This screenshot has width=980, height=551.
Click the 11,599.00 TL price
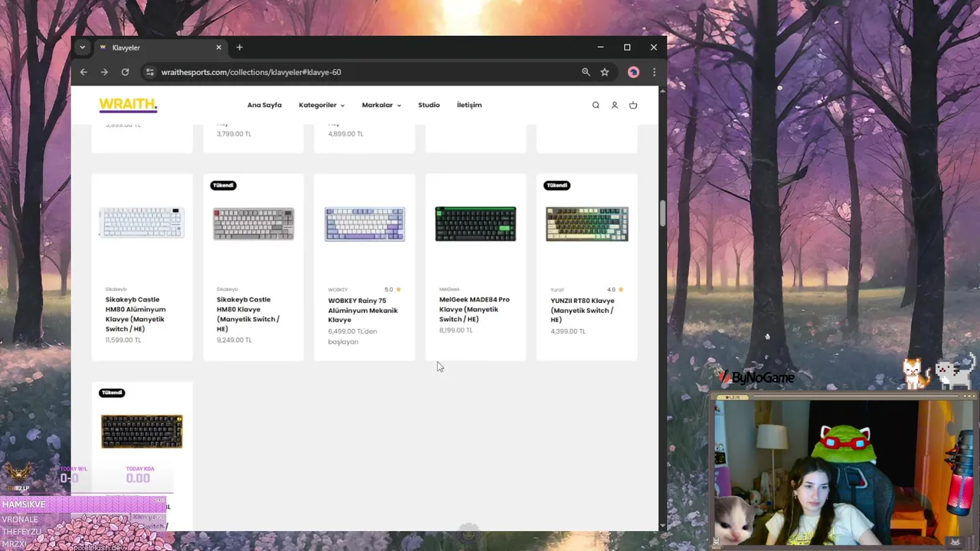[123, 340]
